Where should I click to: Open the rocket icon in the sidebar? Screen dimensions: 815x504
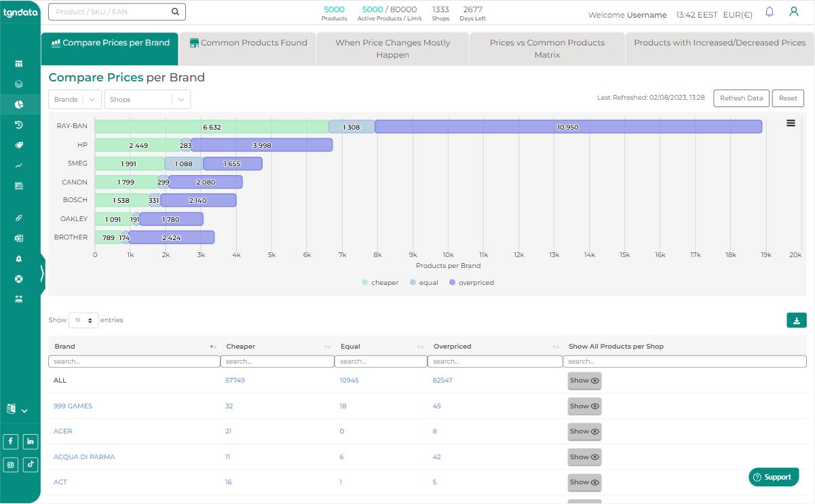(x=19, y=218)
